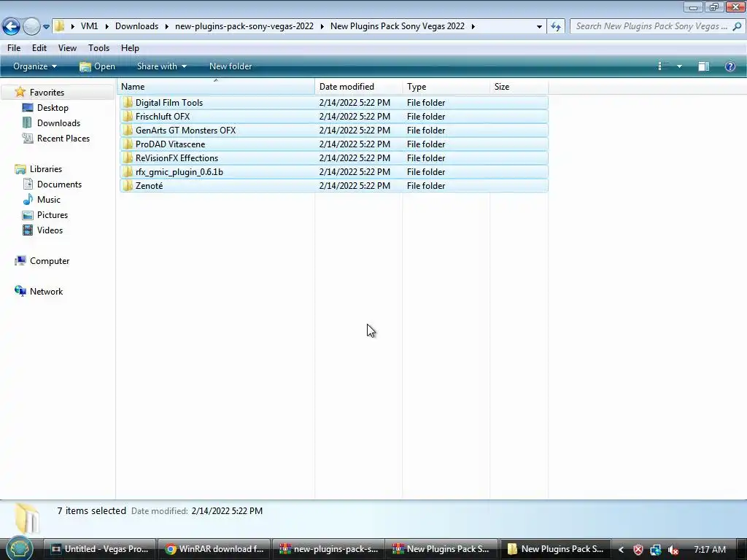Click the New folder button
The image size is (747, 560).
[x=231, y=66]
